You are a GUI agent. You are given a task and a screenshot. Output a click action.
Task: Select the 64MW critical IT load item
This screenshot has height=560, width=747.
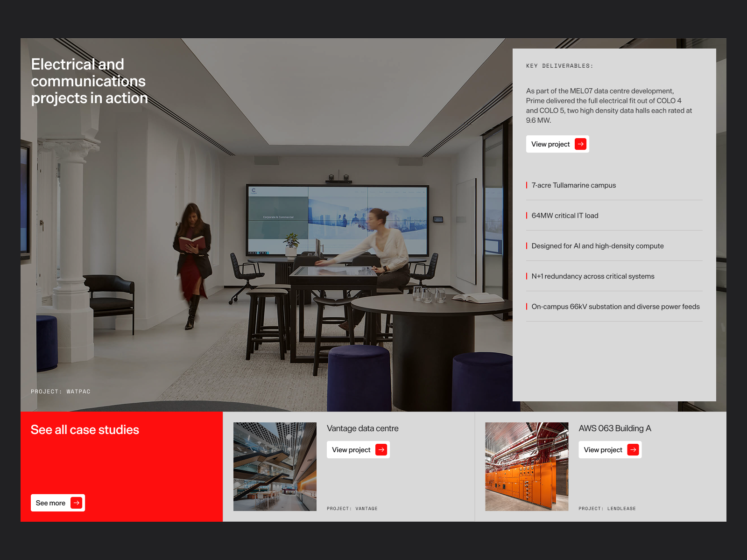[614, 216]
